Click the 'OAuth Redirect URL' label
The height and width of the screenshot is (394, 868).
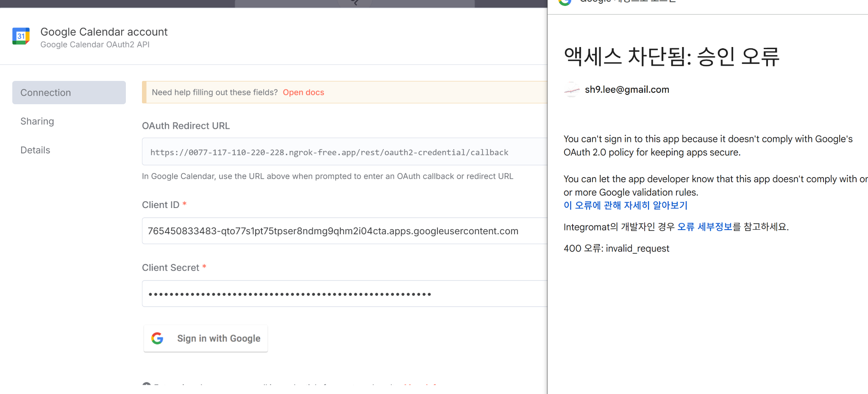[x=186, y=126]
